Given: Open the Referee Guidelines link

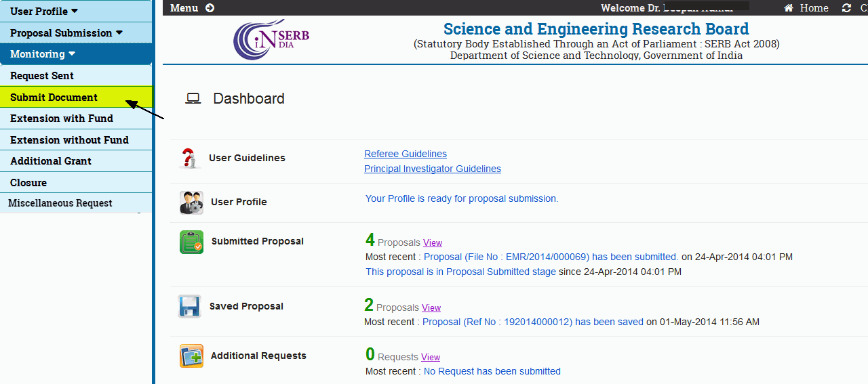Looking at the screenshot, I should tap(406, 154).
